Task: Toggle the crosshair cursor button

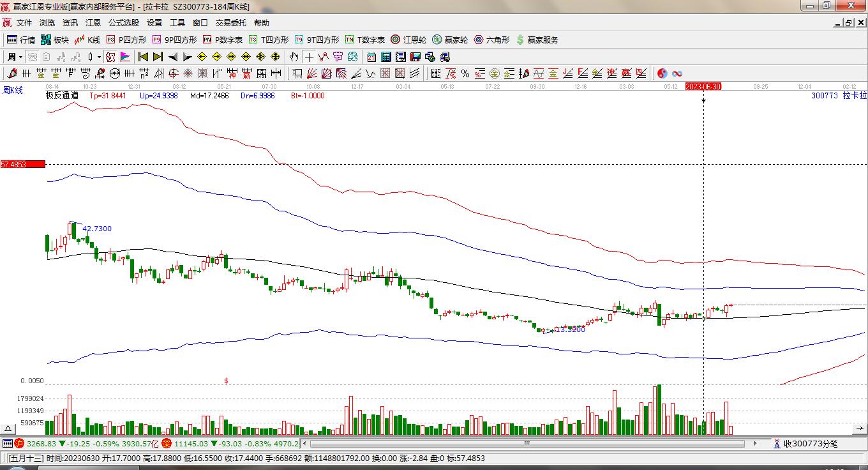Action: point(309,57)
